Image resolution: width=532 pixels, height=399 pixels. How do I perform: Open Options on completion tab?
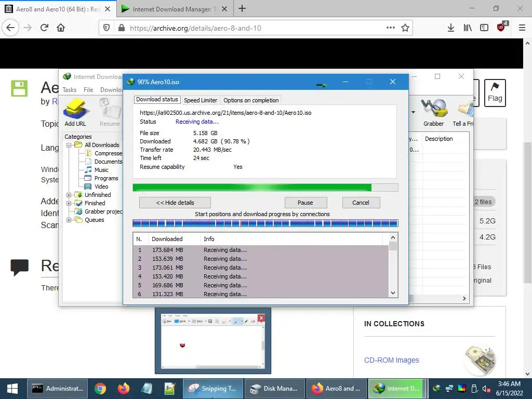(251, 100)
